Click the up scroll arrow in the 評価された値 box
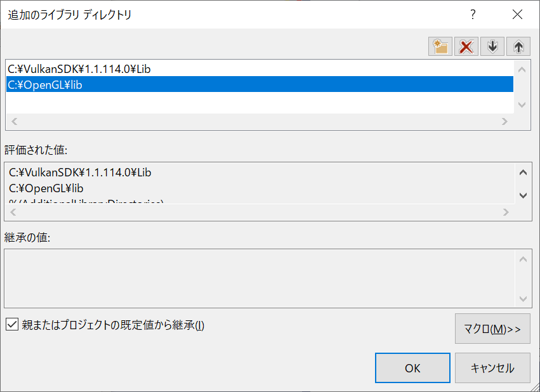 523,173
